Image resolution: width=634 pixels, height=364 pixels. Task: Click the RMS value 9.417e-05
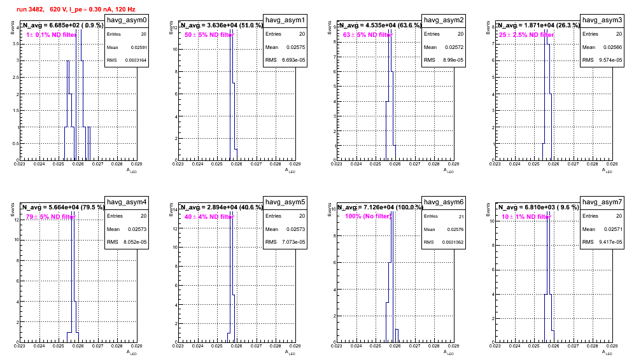[x=610, y=242]
